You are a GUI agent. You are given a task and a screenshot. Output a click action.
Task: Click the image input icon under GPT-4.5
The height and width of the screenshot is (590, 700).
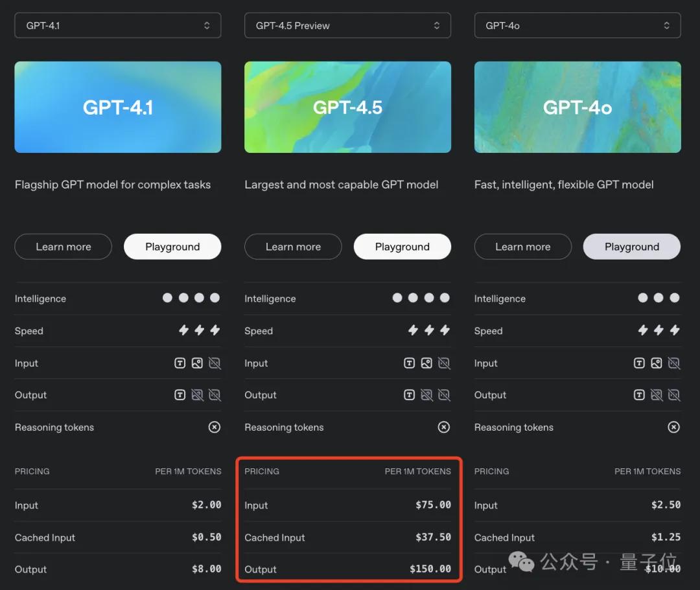point(426,363)
